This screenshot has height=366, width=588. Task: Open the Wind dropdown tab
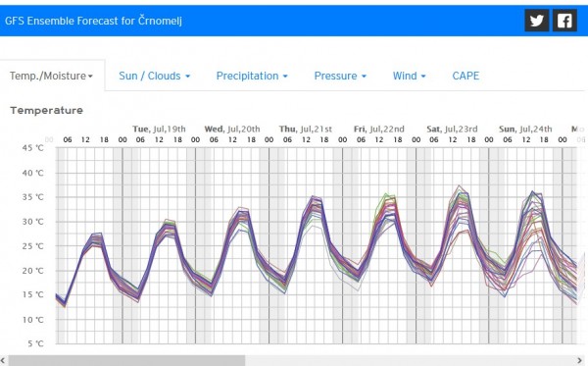(x=409, y=76)
